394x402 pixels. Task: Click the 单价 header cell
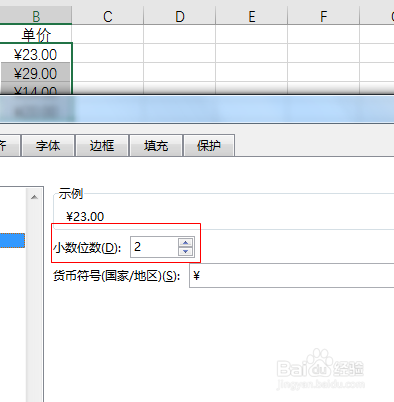click(36, 35)
